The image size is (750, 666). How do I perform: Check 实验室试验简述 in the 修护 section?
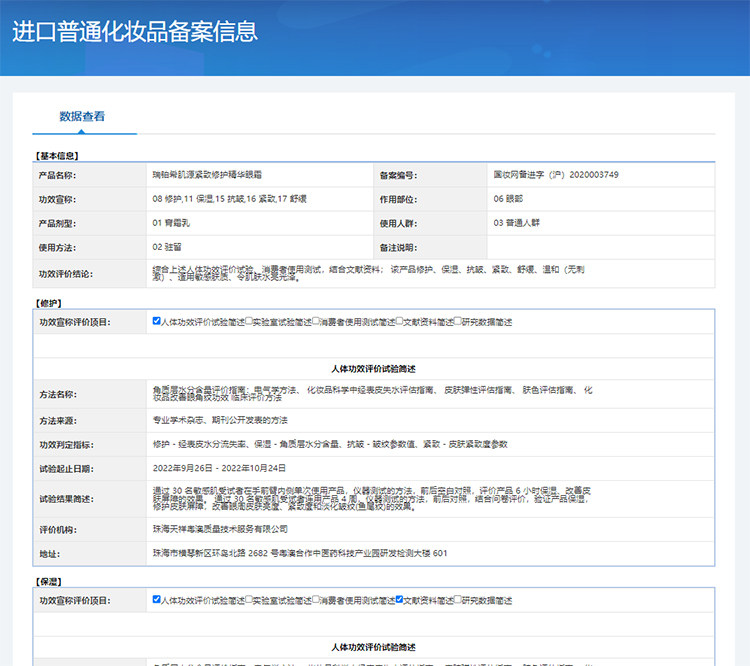(249, 322)
